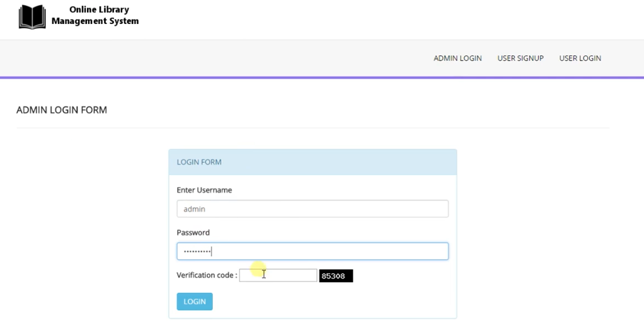Click the Verification code input box
Image resolution: width=644 pixels, height=330 pixels.
278,275
